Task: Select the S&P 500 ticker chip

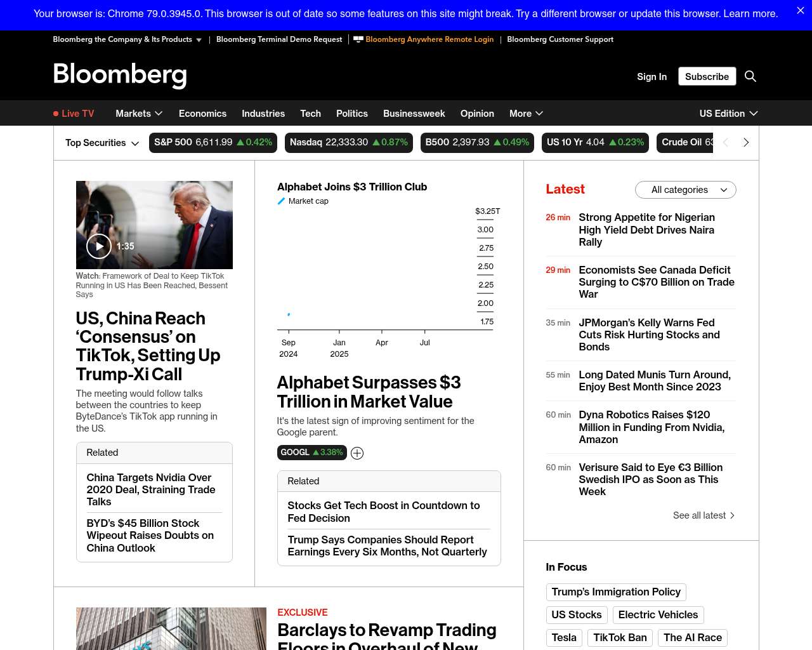Action: coord(213,143)
